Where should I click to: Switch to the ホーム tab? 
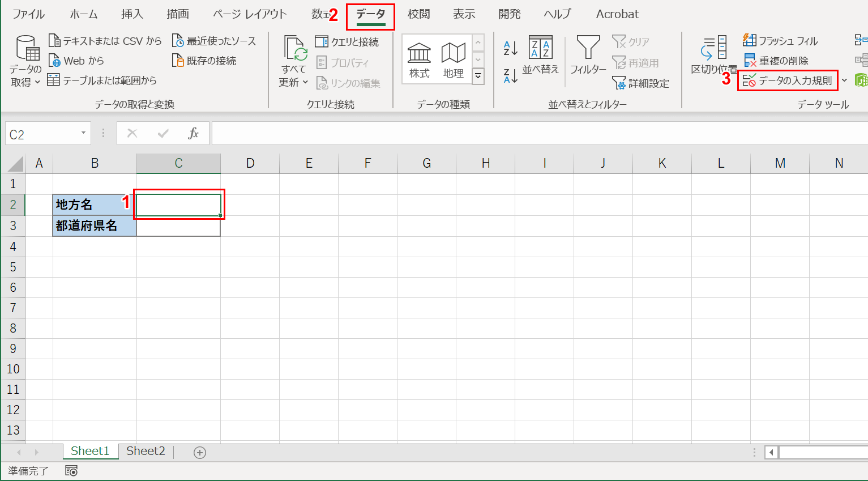83,14
